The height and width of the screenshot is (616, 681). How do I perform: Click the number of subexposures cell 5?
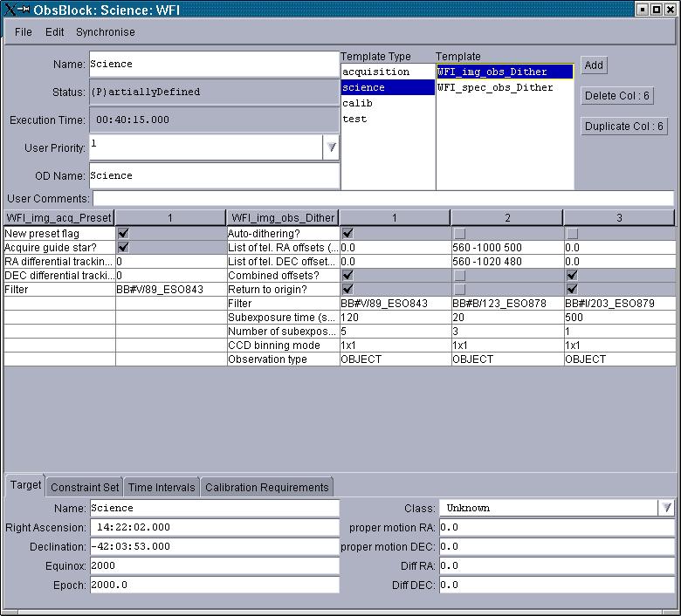point(396,332)
